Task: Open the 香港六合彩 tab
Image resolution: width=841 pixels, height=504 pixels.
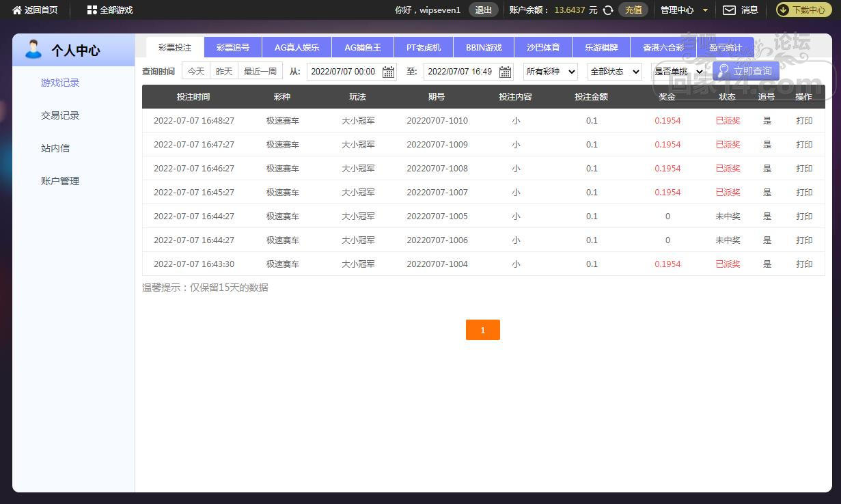Action: pos(663,48)
